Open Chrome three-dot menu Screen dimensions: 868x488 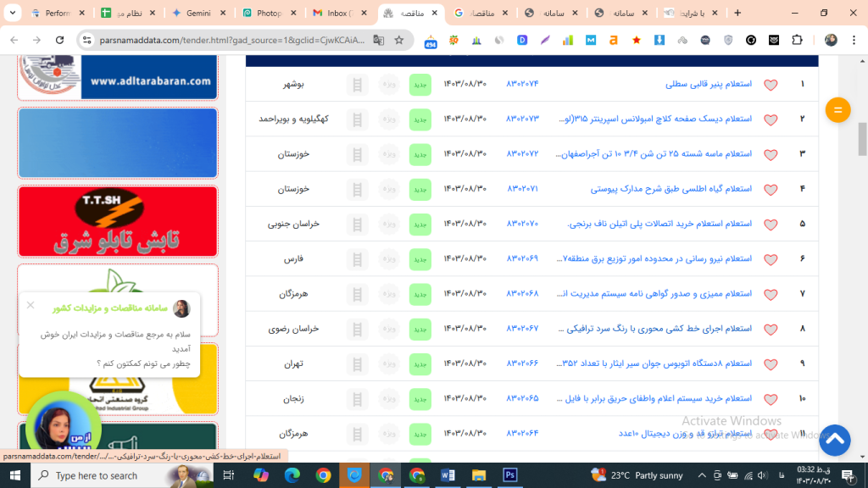point(854,40)
